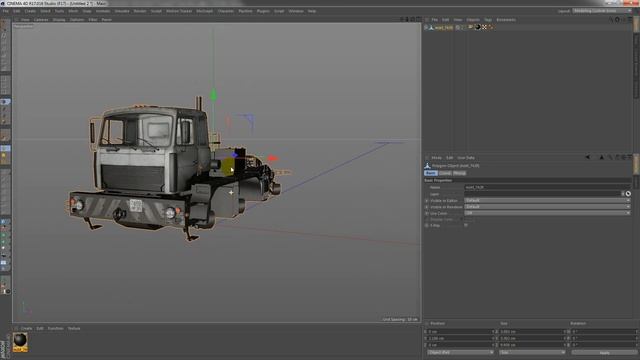Select the UVW checkerboard tag icon

click(x=484, y=27)
